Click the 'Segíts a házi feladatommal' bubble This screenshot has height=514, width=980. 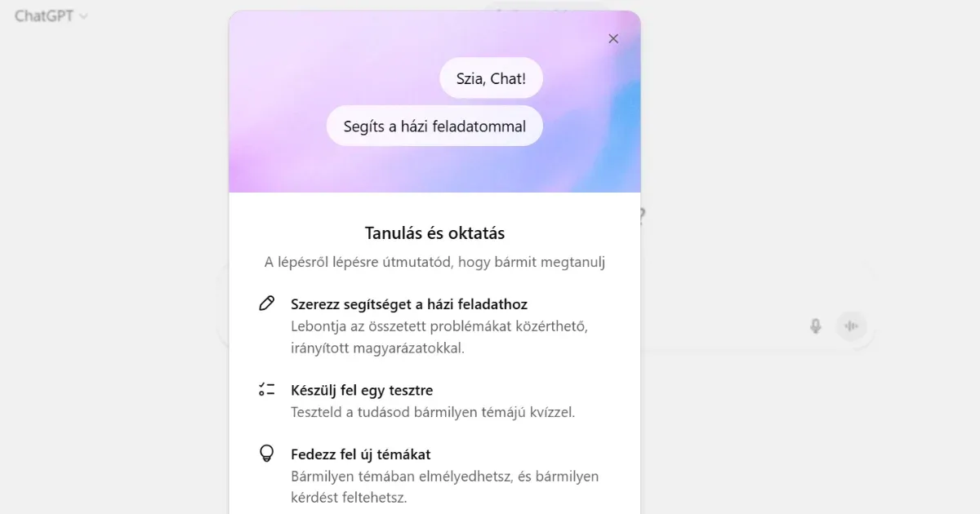[x=434, y=126]
